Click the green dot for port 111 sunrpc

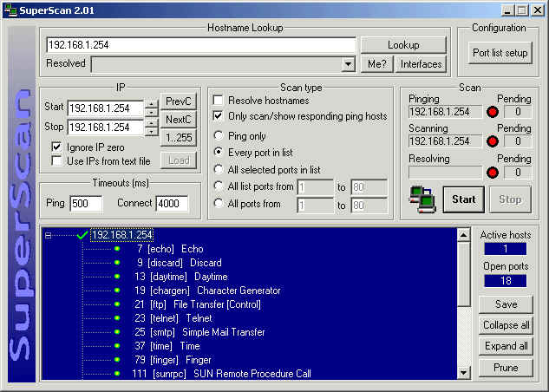point(117,374)
